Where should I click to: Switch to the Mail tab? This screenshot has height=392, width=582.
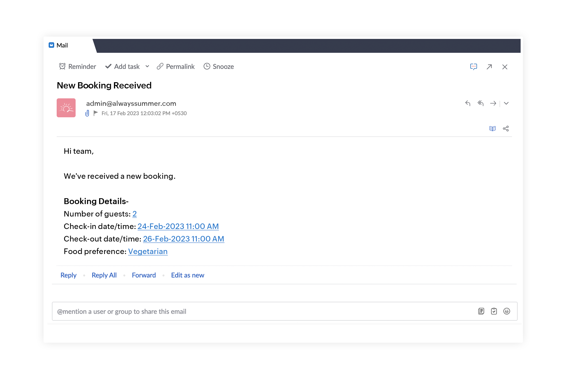pyautogui.click(x=59, y=45)
